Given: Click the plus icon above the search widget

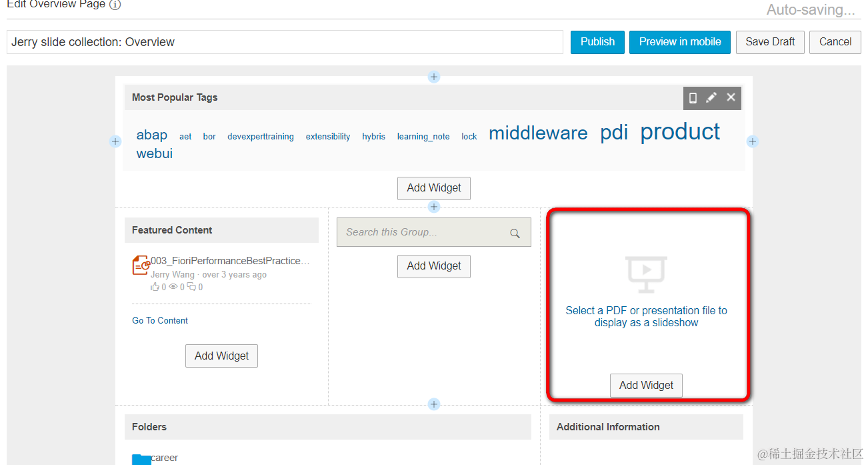Looking at the screenshot, I should 434,207.
